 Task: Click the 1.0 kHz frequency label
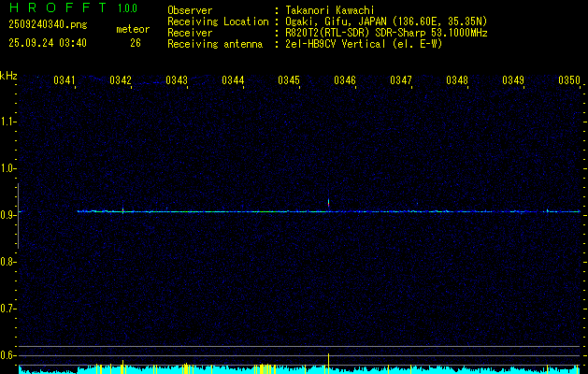point(7,168)
